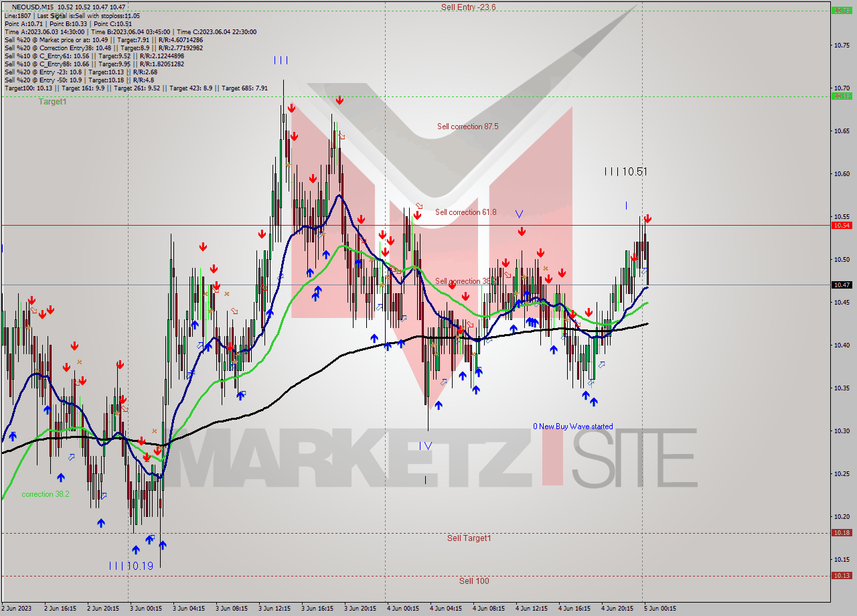Select the 'I I I 10.51' wave label
Viewport: 857px width, 616px height.
[625, 171]
